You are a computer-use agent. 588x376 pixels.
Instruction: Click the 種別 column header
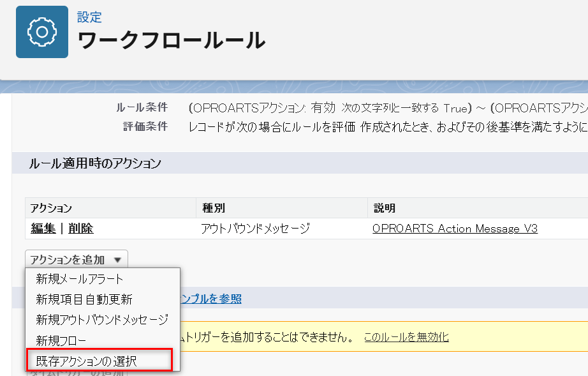(213, 208)
